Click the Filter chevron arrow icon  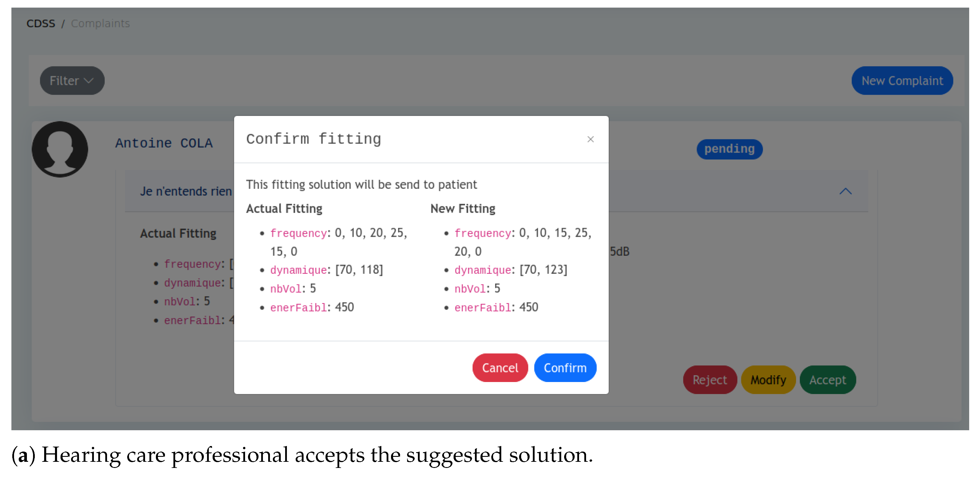[x=89, y=81]
